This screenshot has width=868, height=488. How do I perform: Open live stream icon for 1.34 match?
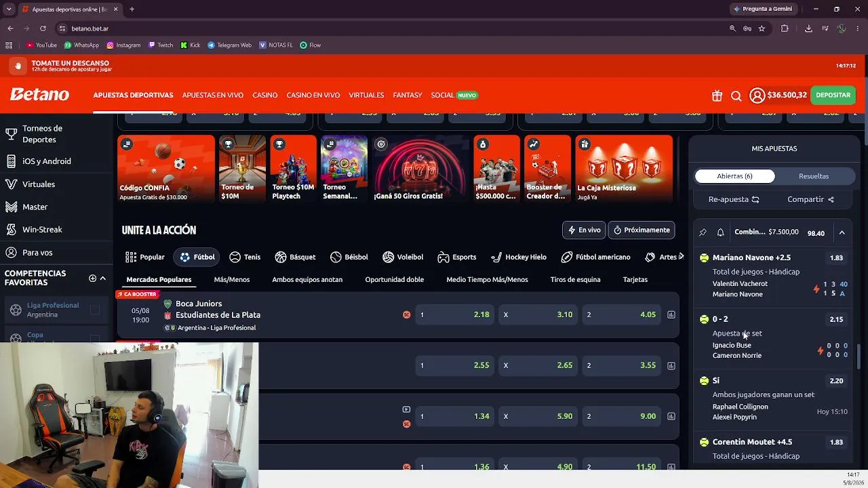406,409
